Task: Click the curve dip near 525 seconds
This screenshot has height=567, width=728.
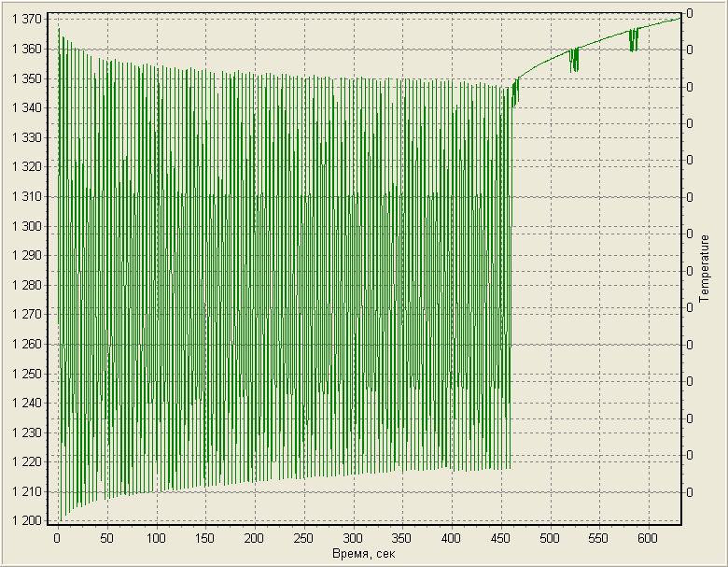Action: click(x=574, y=61)
